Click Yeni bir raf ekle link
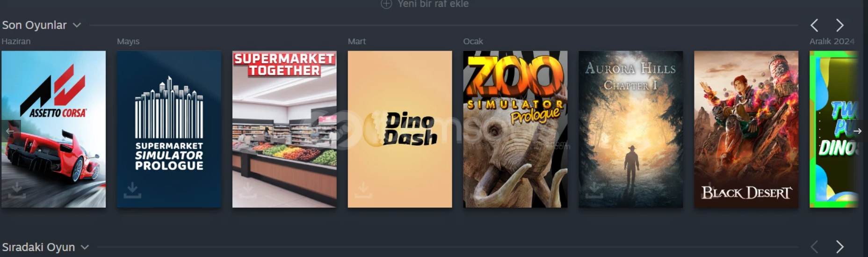 click(433, 4)
